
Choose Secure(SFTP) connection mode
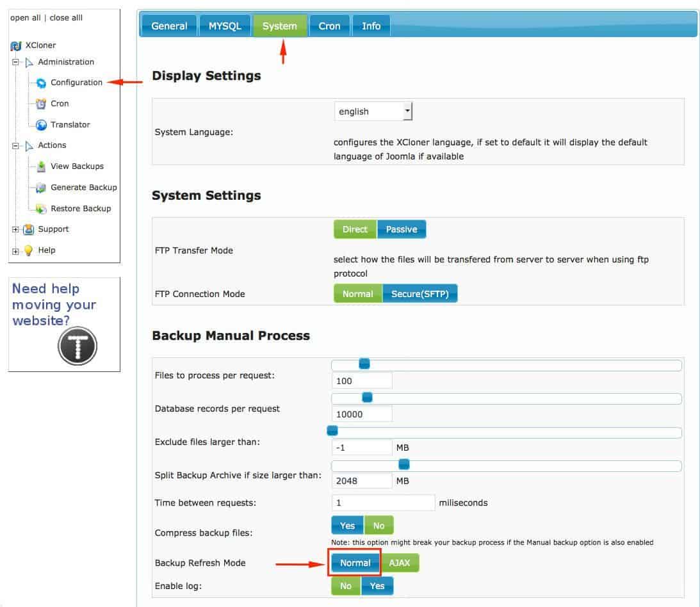click(419, 294)
